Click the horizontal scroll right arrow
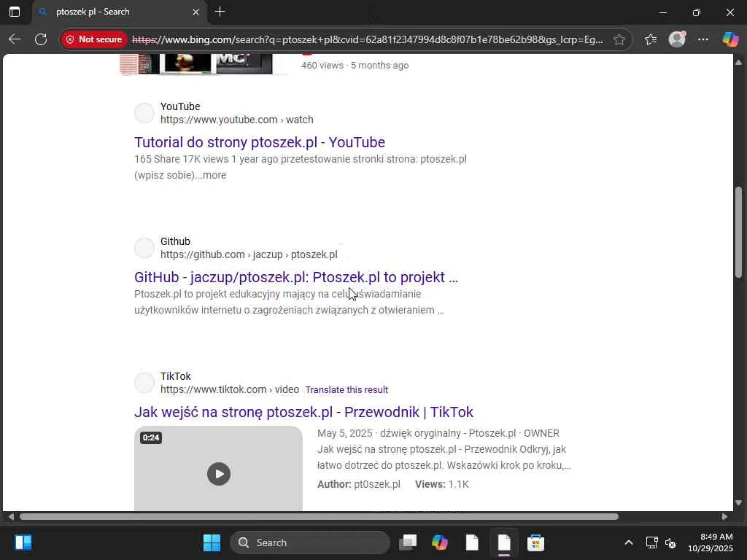Viewport: 747px width, 560px height. [724, 517]
